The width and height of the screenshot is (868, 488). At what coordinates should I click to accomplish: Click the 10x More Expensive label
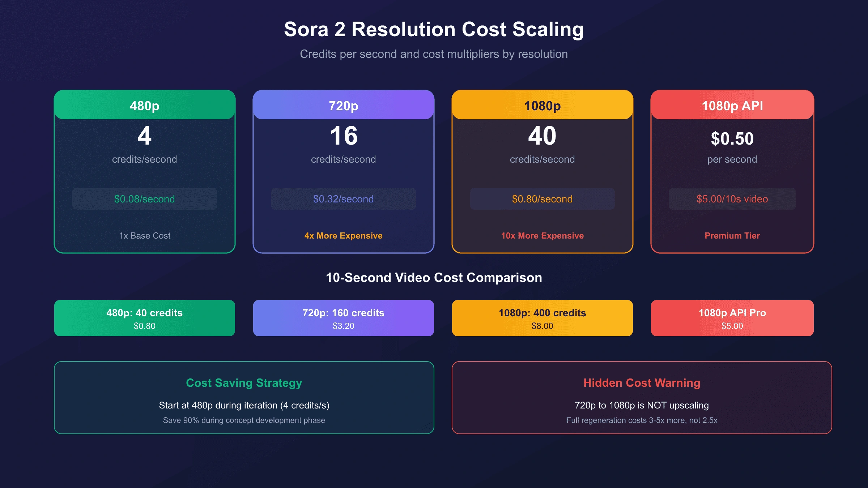click(x=542, y=236)
